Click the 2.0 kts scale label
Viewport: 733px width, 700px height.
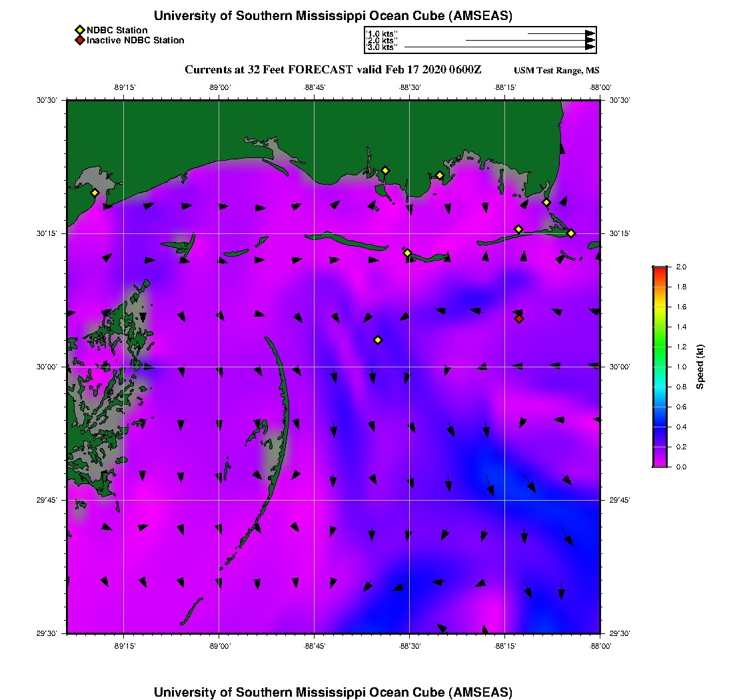click(382, 41)
